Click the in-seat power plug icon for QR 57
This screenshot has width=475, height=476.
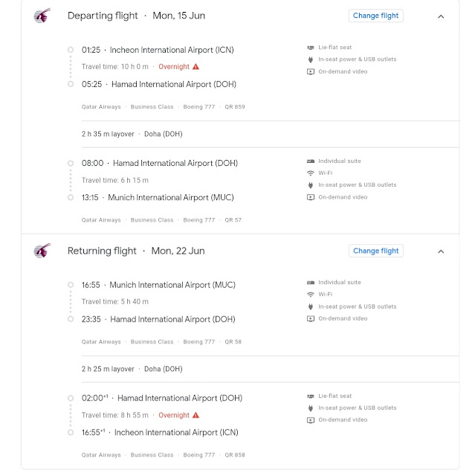click(310, 185)
